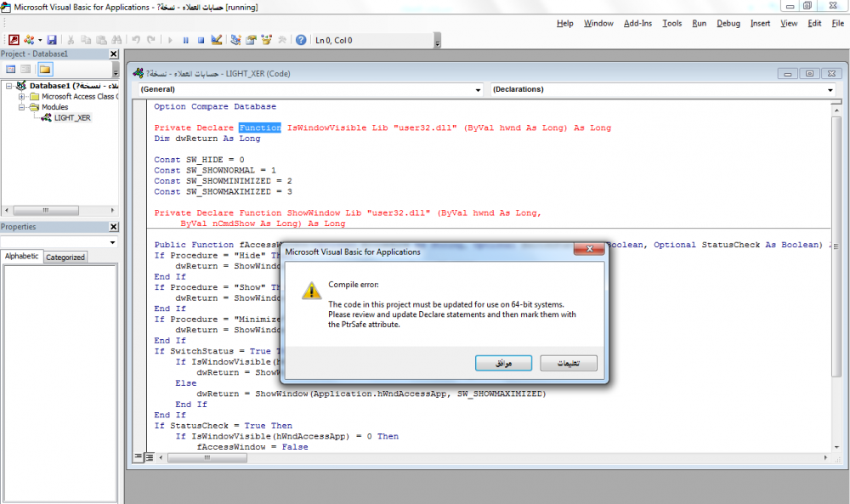Open Project panel toolbar overflow arrow
The width and height of the screenshot is (850, 504).
[116, 70]
